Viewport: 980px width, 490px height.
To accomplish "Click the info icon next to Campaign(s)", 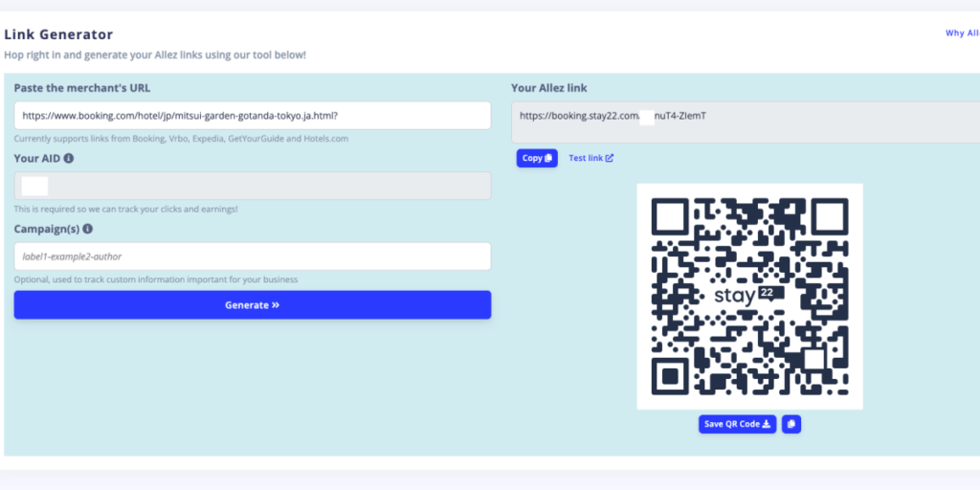I will (x=87, y=229).
